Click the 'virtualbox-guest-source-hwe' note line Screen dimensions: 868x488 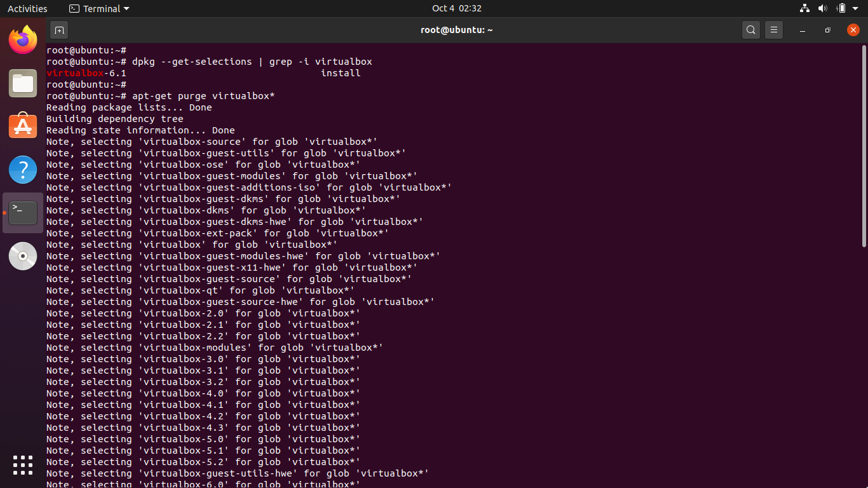pos(241,302)
